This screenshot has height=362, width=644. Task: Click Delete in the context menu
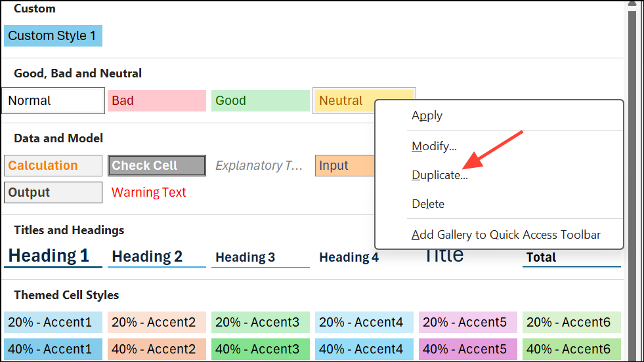click(428, 204)
